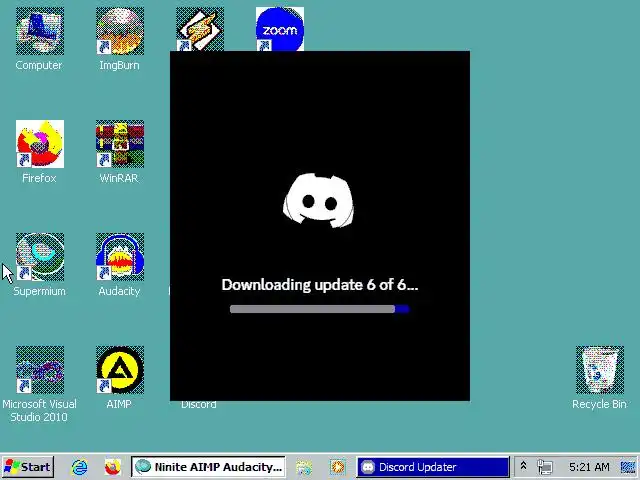The width and height of the screenshot is (640, 480).
Task: Select the Zoom desktop shortcut
Action: (x=280, y=29)
